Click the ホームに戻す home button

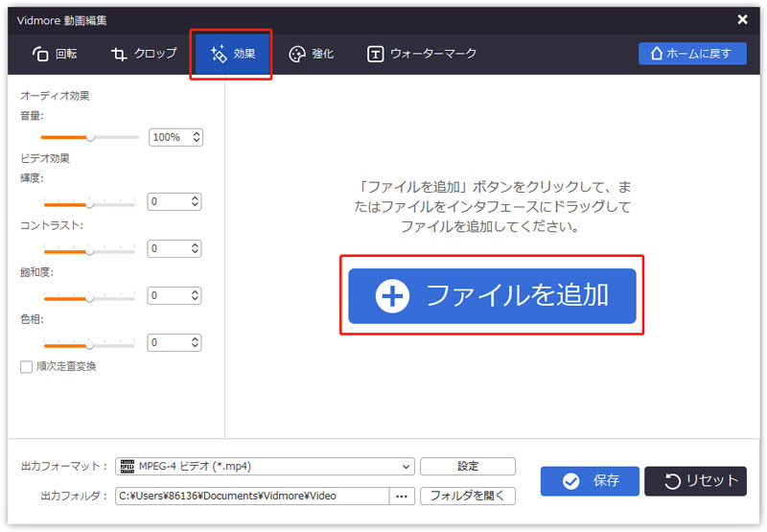click(x=692, y=54)
